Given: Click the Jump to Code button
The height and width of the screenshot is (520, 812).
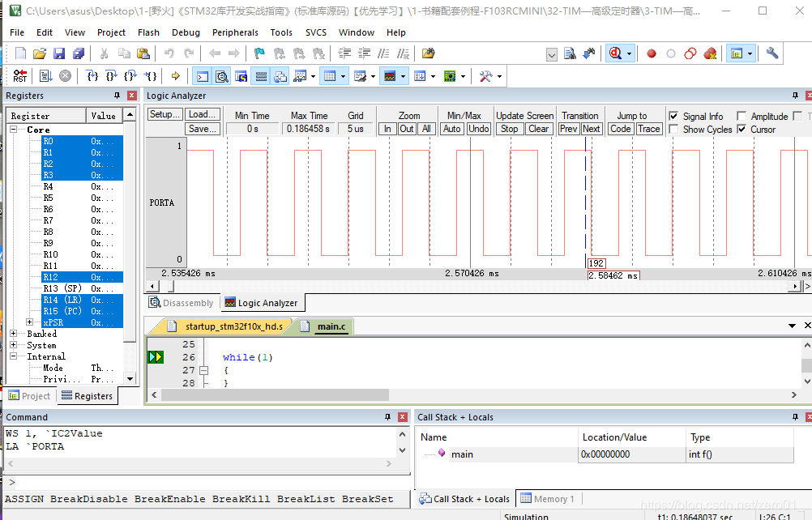Looking at the screenshot, I should click(x=621, y=129).
